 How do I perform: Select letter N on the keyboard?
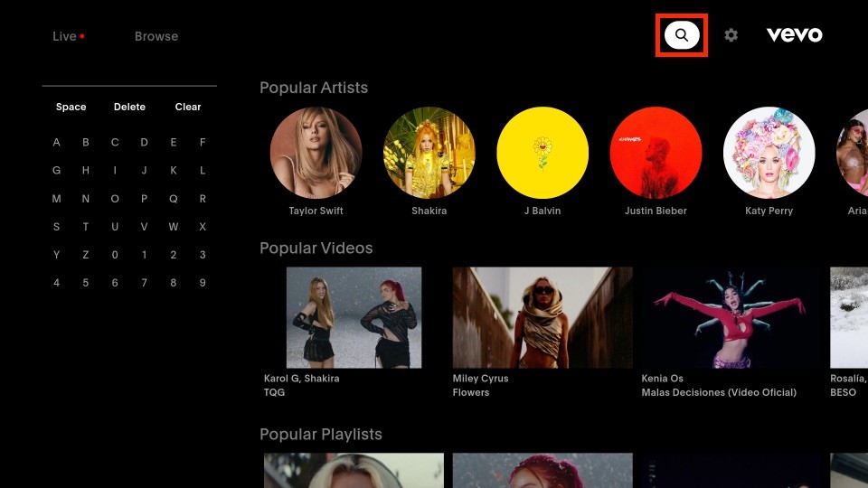[86, 199]
